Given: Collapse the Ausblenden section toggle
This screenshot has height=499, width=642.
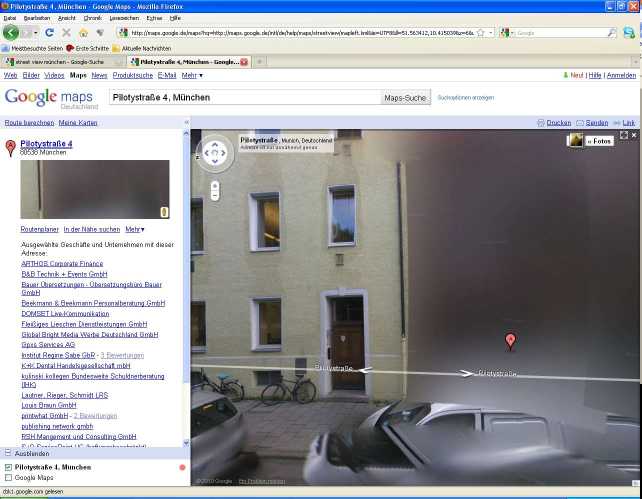Looking at the screenshot, I should (8, 453).
